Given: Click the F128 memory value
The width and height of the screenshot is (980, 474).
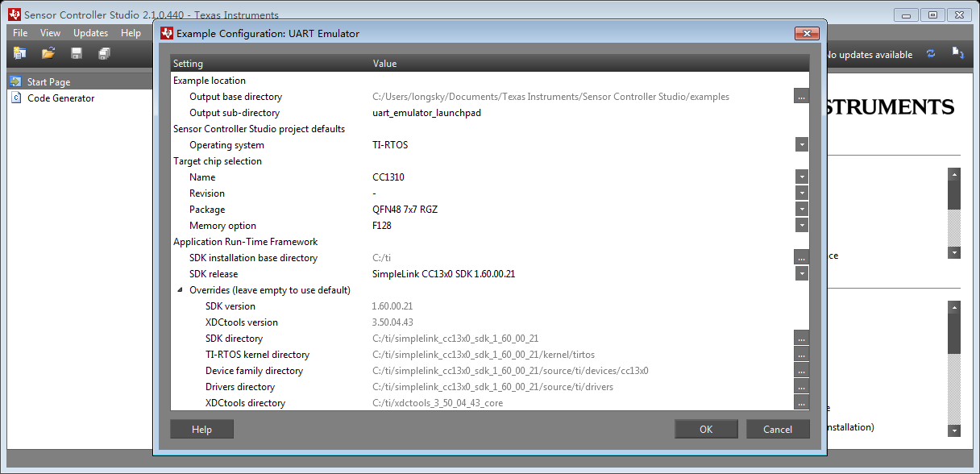Looking at the screenshot, I should [382, 226].
